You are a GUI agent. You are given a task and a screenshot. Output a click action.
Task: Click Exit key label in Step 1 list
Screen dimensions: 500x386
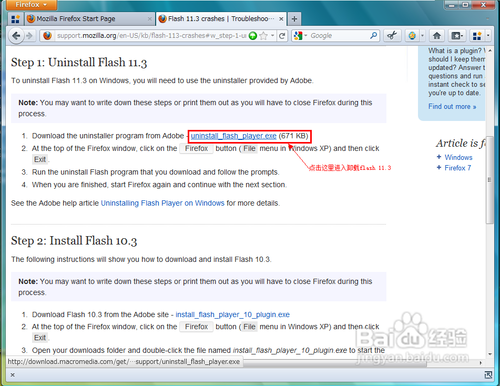[40, 159]
